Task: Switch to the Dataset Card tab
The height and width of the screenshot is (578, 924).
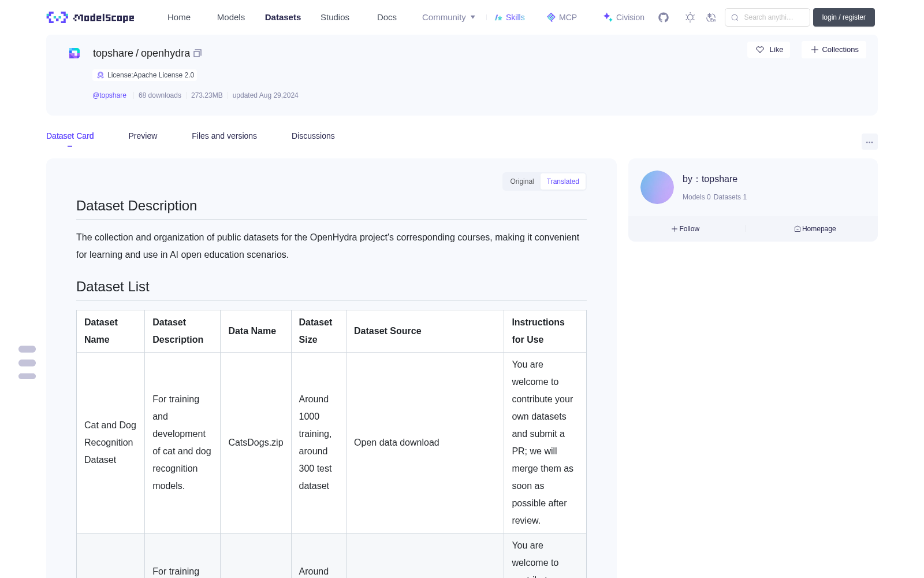Action: (x=70, y=136)
